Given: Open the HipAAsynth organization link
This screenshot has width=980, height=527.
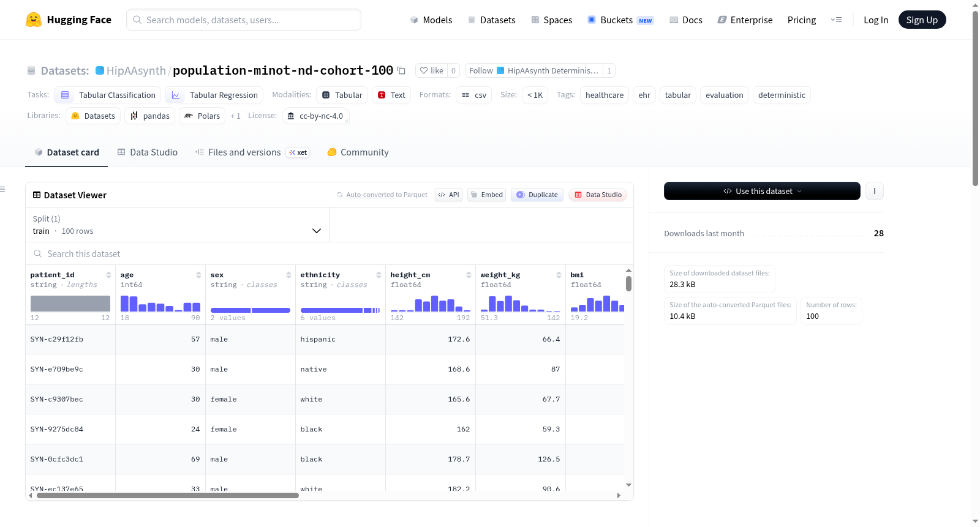Looking at the screenshot, I should (136, 70).
